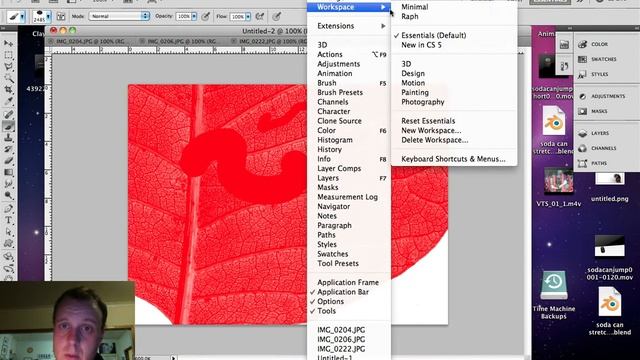Open the blending Mode dropdown
Screen dimensions: 640x360
click(119, 16)
